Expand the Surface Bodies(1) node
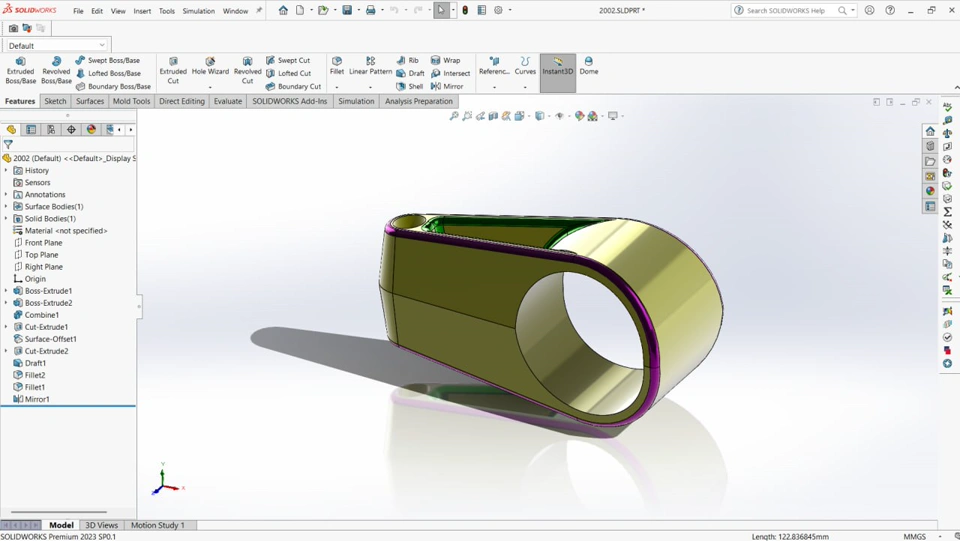This screenshot has width=960, height=541. [x=6, y=206]
